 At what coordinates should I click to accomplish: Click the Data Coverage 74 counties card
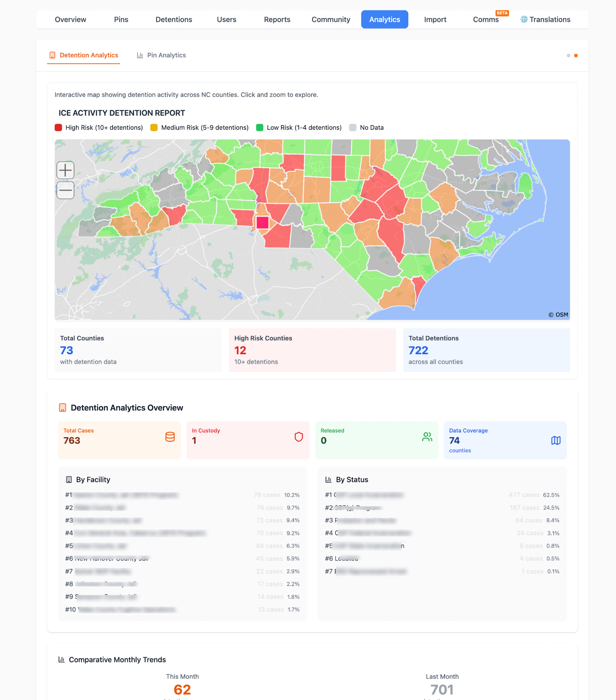(505, 440)
